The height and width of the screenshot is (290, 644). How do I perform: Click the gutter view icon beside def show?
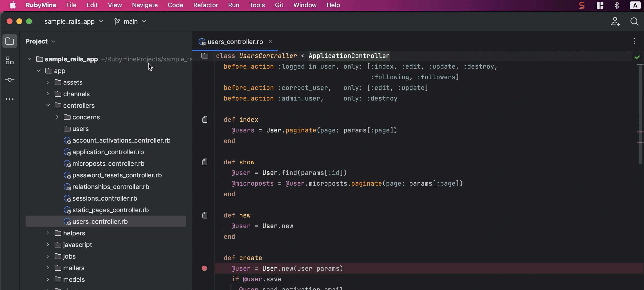[205, 162]
